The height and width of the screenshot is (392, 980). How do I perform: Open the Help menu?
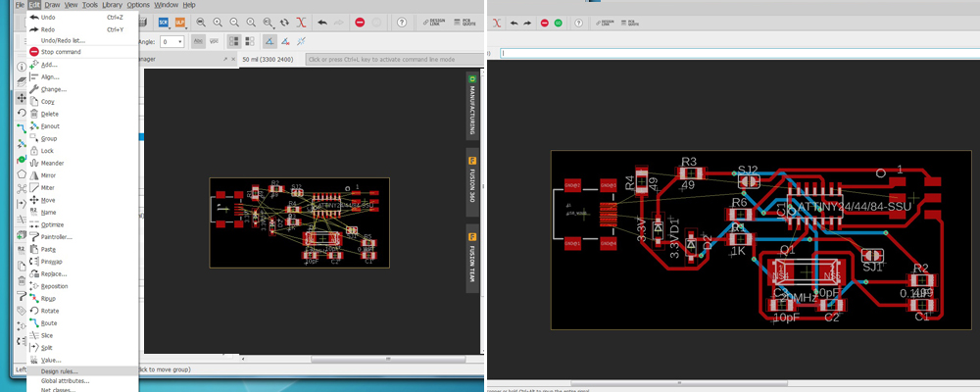[189, 4]
